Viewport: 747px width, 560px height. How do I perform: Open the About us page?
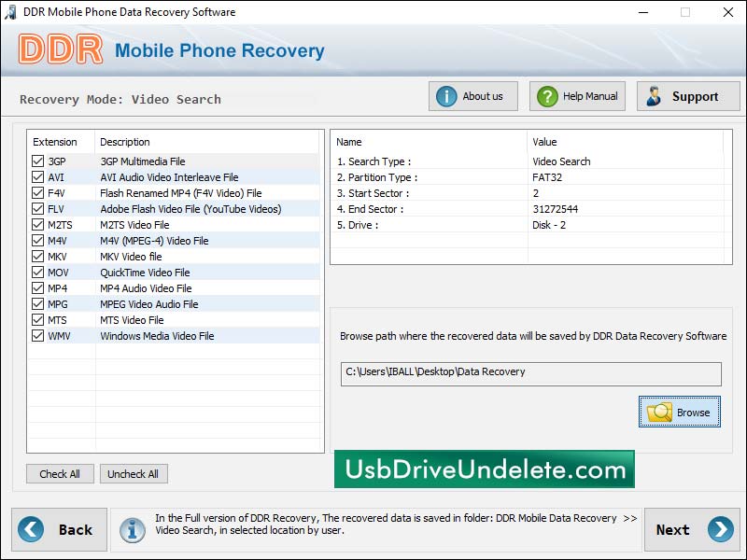(x=473, y=96)
